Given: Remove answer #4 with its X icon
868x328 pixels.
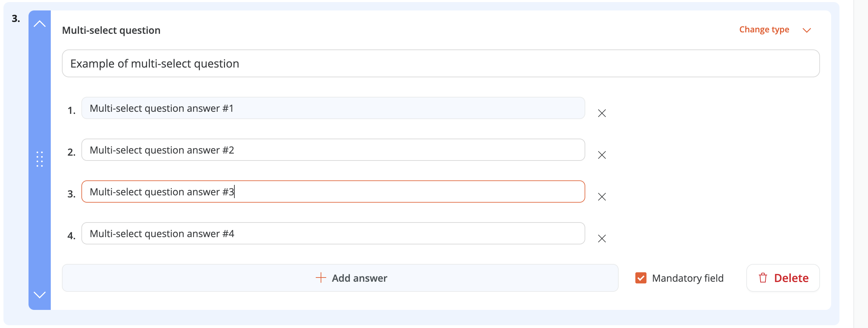Looking at the screenshot, I should (x=602, y=239).
